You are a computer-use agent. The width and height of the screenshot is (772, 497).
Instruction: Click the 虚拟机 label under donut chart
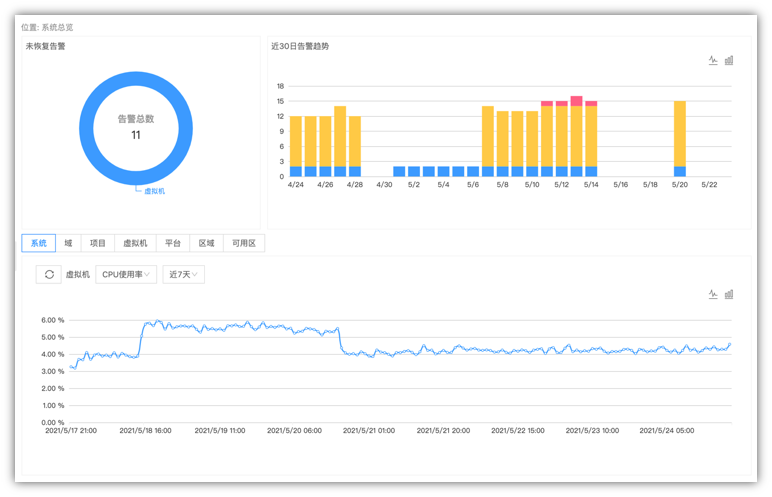154,190
